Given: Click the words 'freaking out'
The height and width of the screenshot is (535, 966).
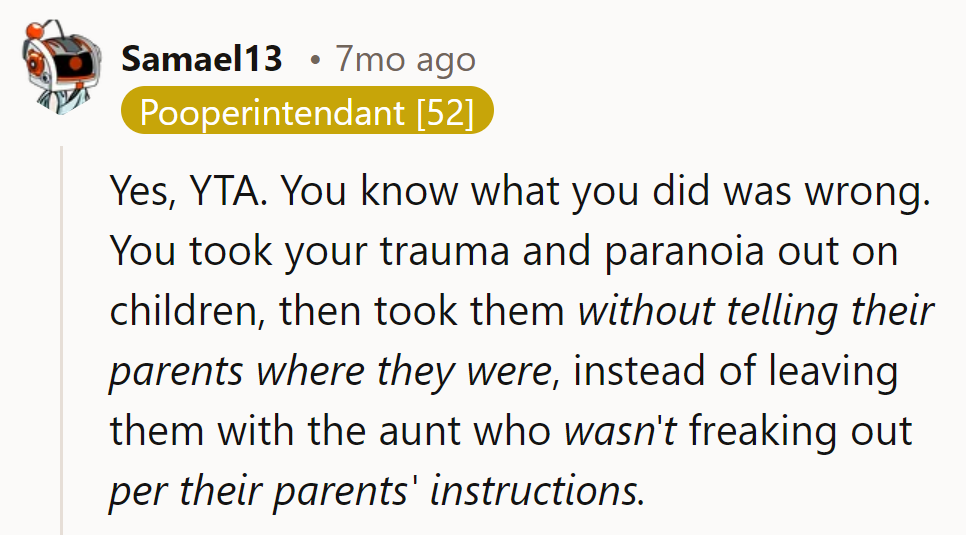Looking at the screenshot, I should (800, 432).
